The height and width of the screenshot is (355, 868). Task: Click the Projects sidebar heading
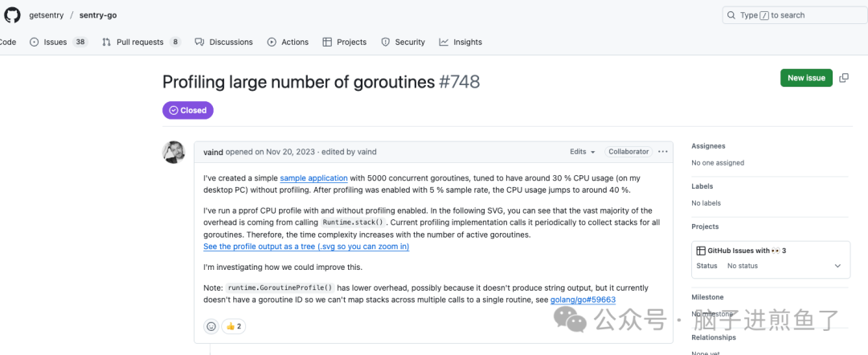(705, 226)
